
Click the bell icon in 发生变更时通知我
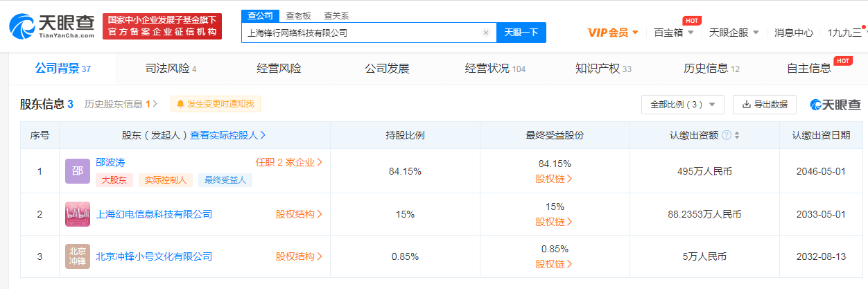click(x=180, y=104)
